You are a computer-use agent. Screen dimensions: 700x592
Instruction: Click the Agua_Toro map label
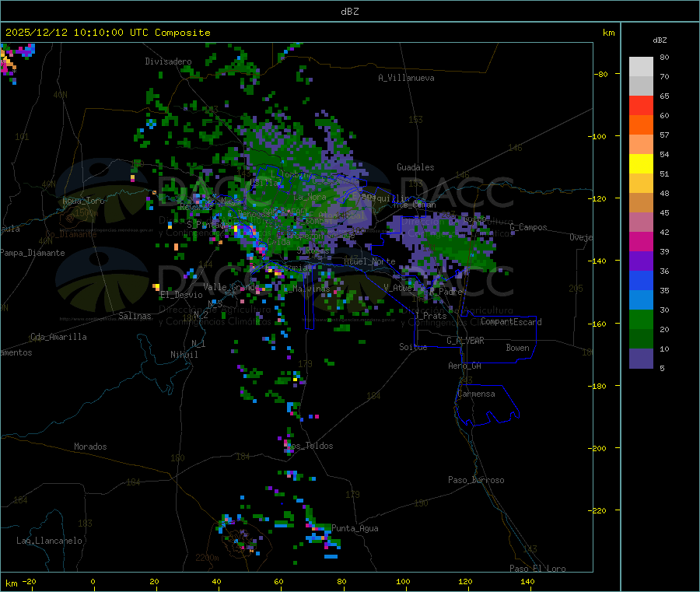(83, 201)
